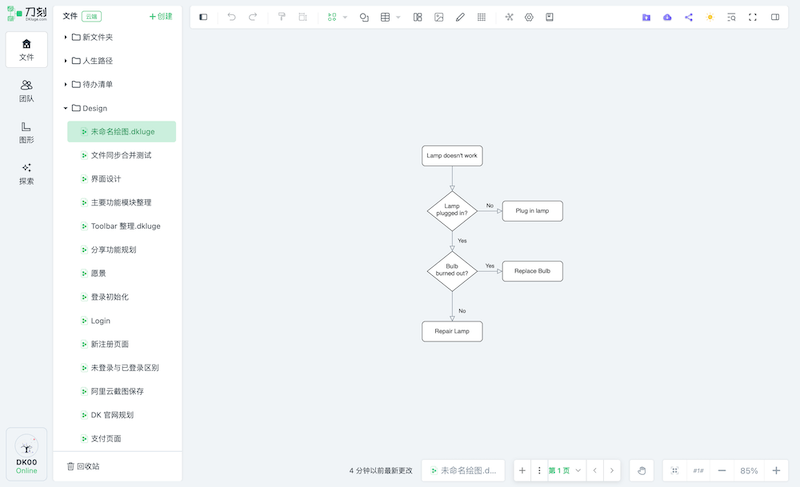This screenshot has width=800, height=487.
Task: Expand the 人生路径 folder
Action: point(66,61)
